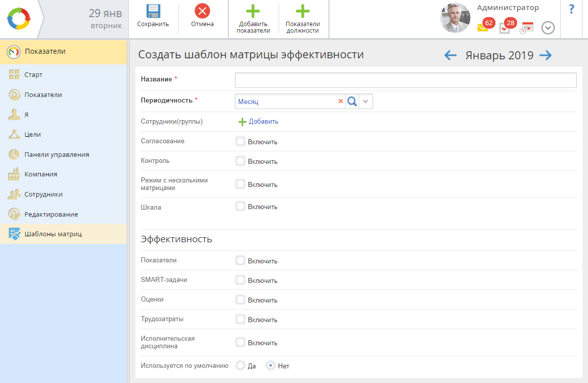Click the Название text field
The image size is (588, 383).
pyautogui.click(x=405, y=80)
